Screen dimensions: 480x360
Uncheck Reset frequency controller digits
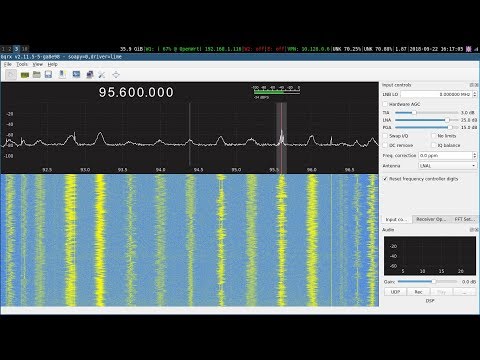click(x=385, y=179)
